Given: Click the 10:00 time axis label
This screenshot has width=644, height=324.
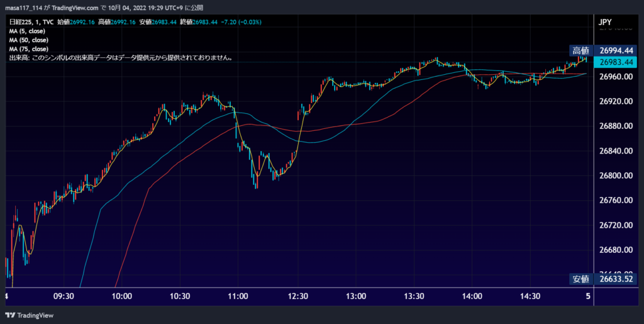Looking at the screenshot, I should pyautogui.click(x=122, y=296).
